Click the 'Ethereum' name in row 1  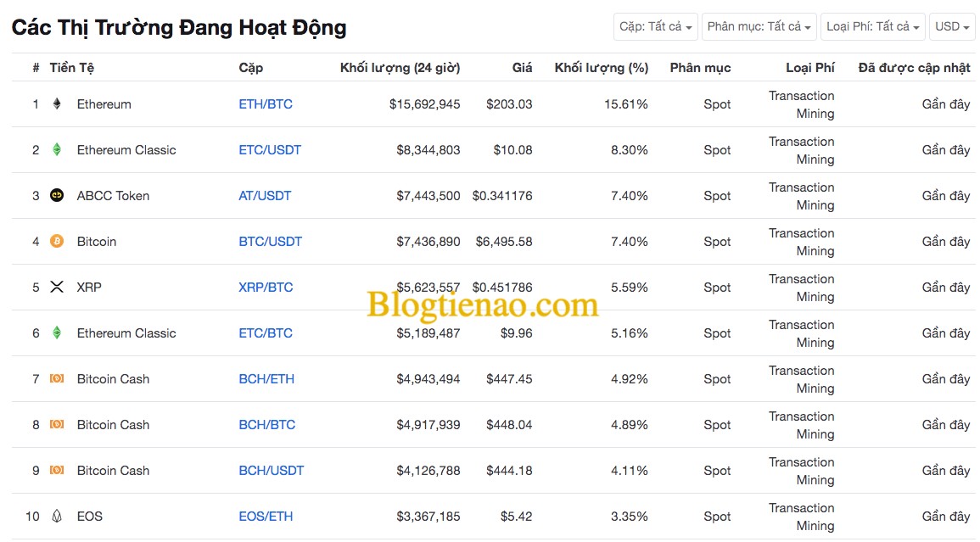coord(104,104)
